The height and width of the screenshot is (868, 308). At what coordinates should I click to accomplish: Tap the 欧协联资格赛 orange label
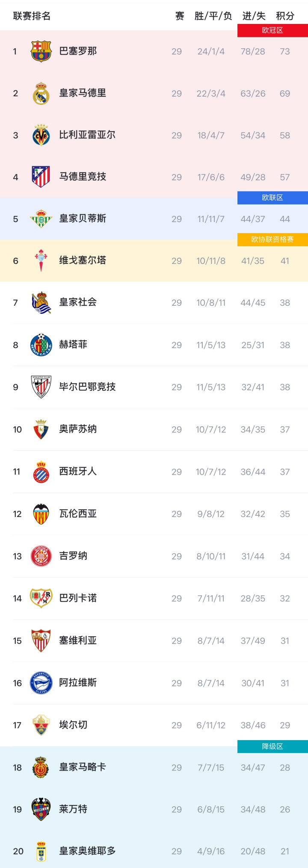(272, 239)
